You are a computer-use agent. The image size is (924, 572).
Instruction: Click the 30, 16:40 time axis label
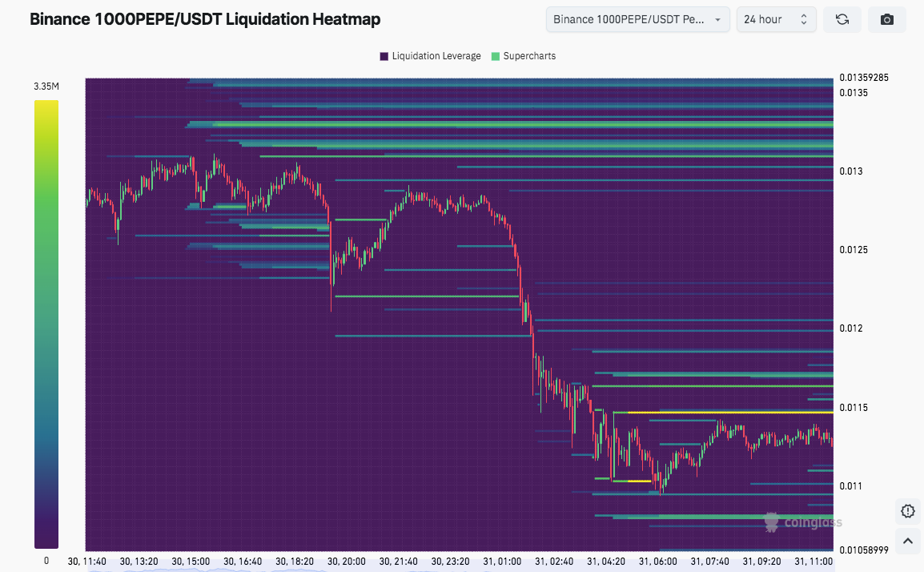[242, 562]
